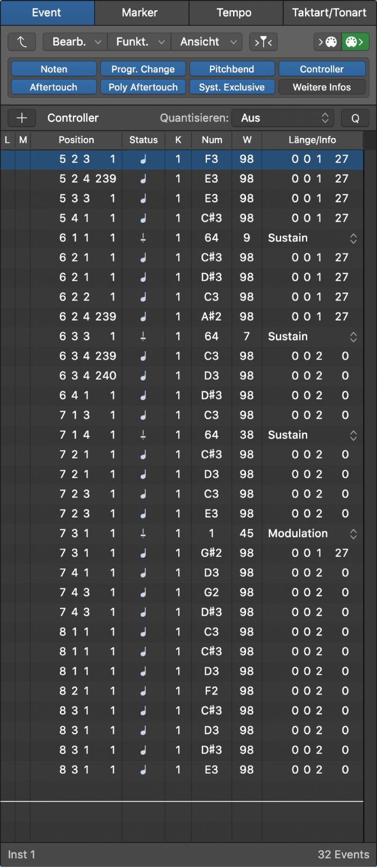Click the Position column header
The image size is (377, 868).
coord(76,140)
